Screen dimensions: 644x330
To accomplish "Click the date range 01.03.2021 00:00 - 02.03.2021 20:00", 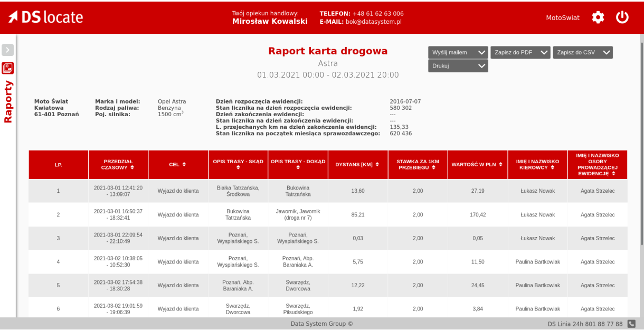I will pos(328,75).
